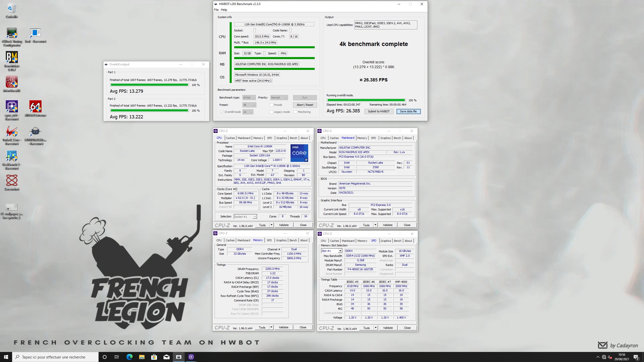The height and width of the screenshot is (362, 644).
Task: Open Cortana circle icon on taskbar
Action: pyautogui.click(x=105, y=357)
